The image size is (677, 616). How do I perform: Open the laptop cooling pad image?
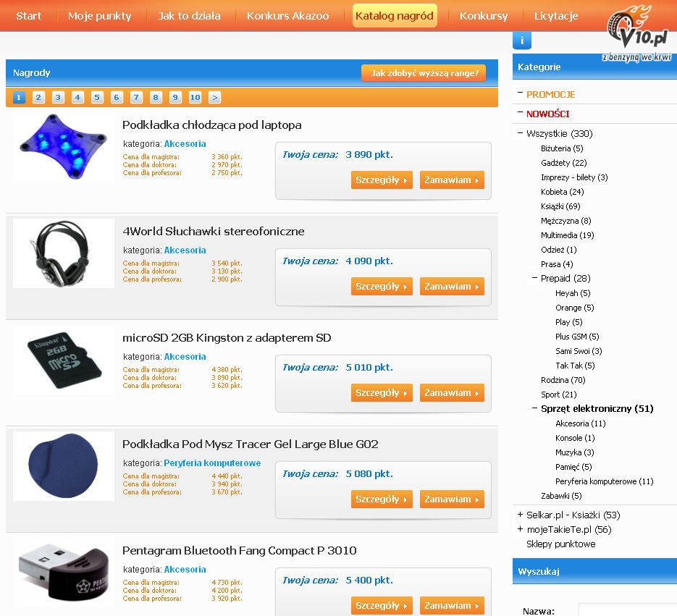[64, 147]
